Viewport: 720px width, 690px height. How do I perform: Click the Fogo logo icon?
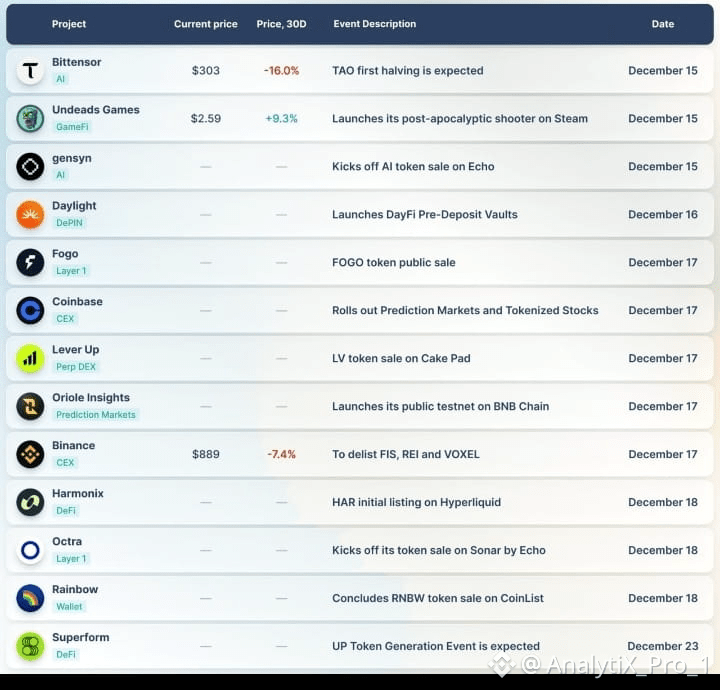pos(30,263)
